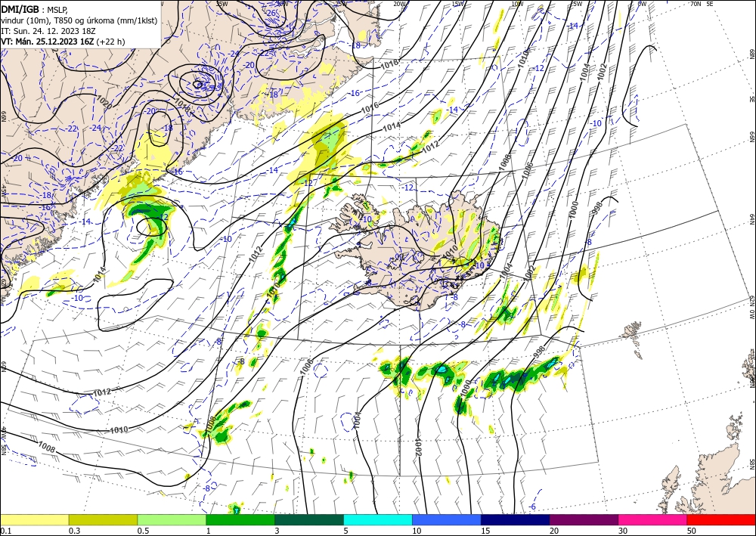Click the 'DMI/IGB' title text
This screenshot has width=756, height=536.
pyautogui.click(x=20, y=8)
